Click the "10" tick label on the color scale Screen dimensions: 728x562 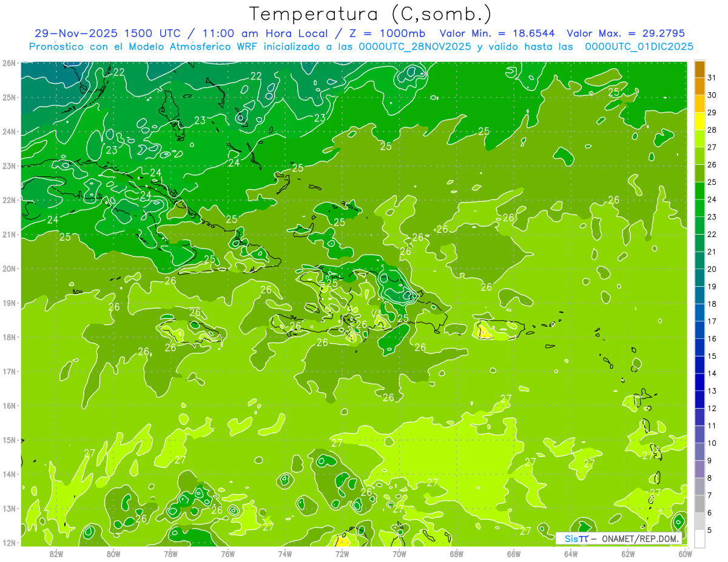(711, 443)
